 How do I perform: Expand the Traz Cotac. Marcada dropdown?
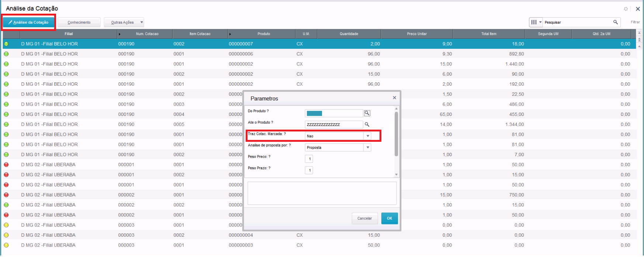(368, 136)
